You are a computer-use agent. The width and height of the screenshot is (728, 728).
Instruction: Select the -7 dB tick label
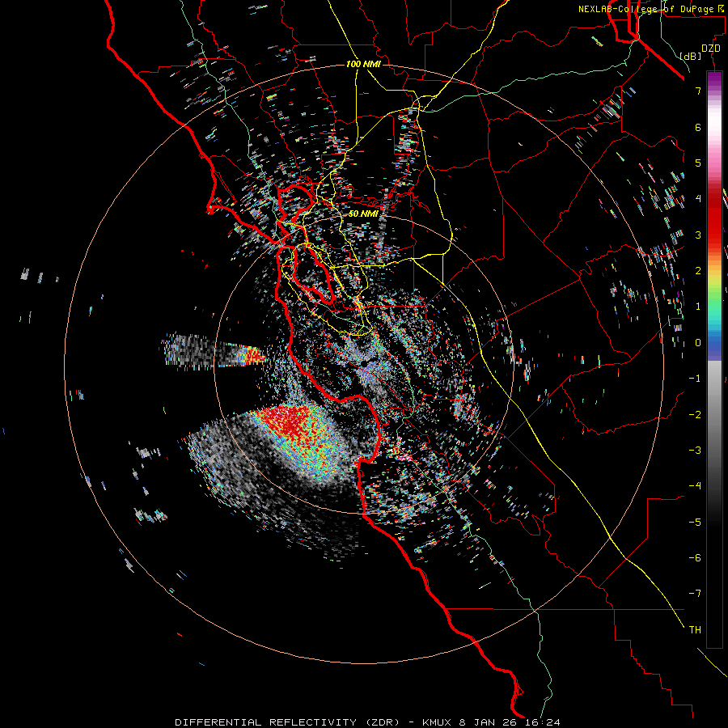pyautogui.click(x=695, y=594)
